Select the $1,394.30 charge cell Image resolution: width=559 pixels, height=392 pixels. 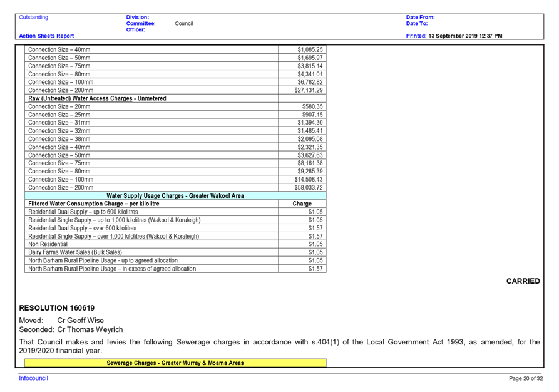(x=302, y=123)
